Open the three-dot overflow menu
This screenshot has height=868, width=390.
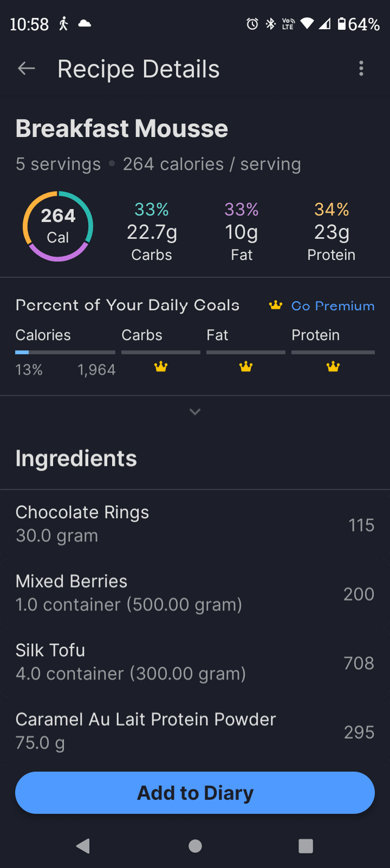pyautogui.click(x=361, y=69)
